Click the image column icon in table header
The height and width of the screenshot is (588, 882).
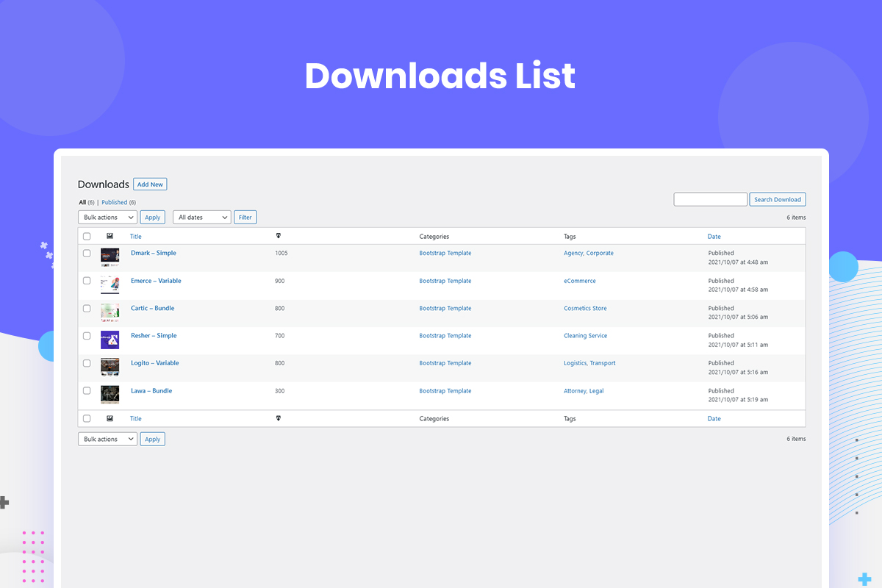tap(110, 236)
